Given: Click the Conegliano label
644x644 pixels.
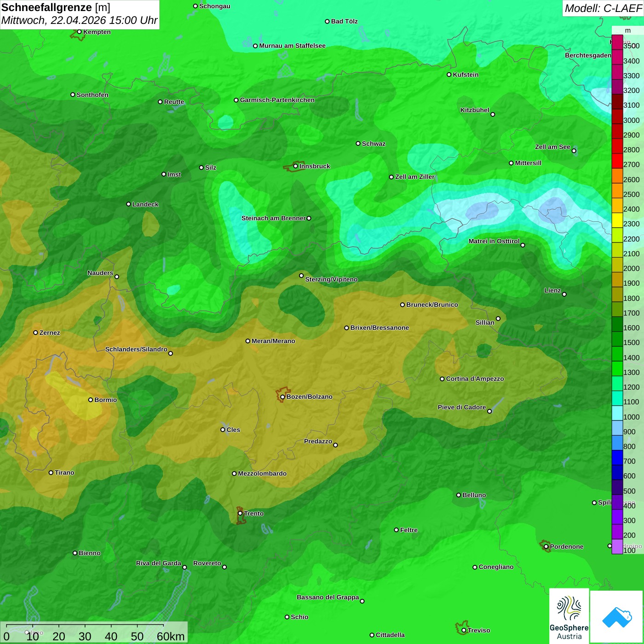Looking at the screenshot, I should tap(496, 567).
